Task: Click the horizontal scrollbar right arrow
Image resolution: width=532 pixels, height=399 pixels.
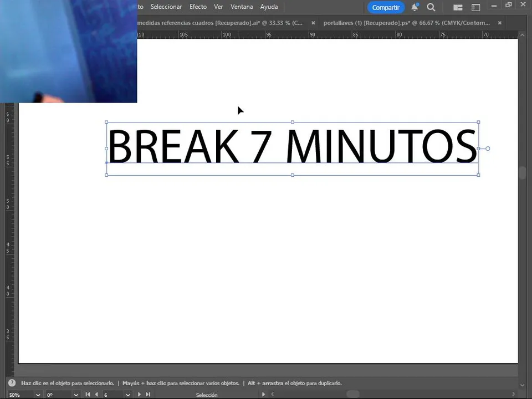Action: [x=513, y=394]
